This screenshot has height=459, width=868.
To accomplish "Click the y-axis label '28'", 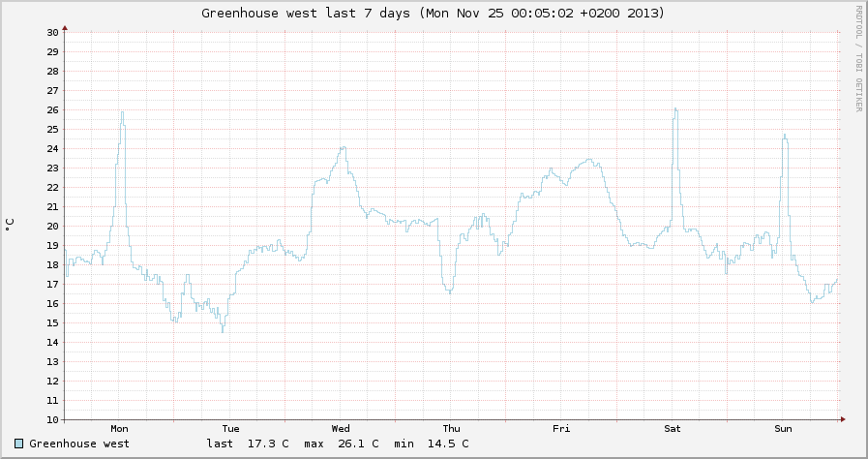I will click(x=52, y=71).
